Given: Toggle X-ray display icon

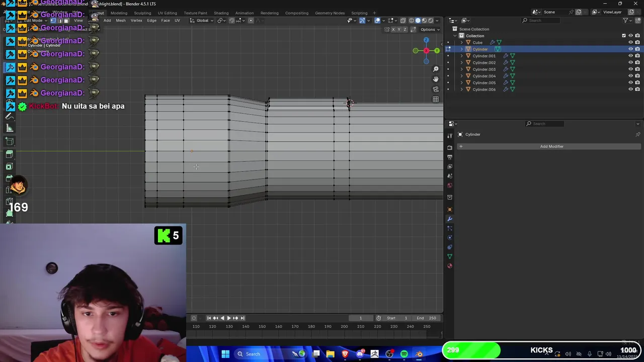Looking at the screenshot, I should (x=403, y=21).
